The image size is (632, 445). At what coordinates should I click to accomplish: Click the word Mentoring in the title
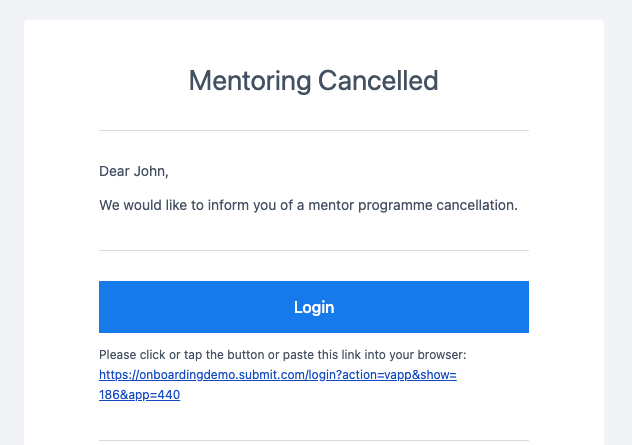(250, 81)
